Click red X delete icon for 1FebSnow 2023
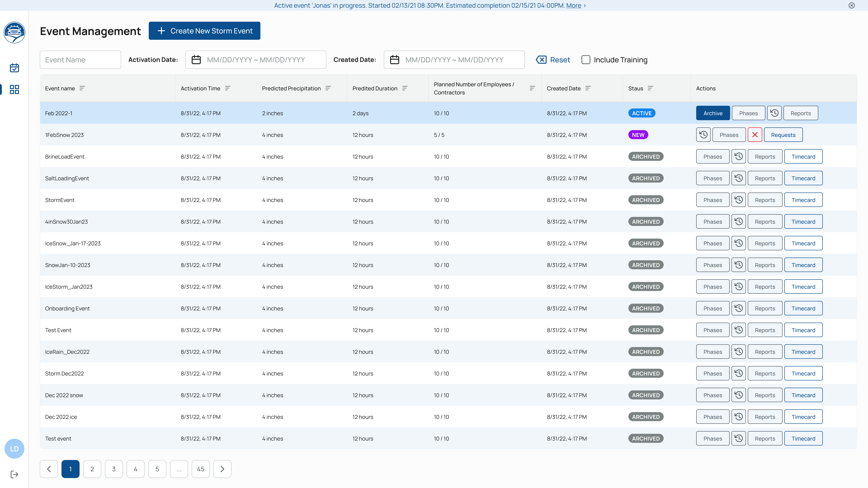The width and height of the screenshot is (868, 488). (755, 135)
